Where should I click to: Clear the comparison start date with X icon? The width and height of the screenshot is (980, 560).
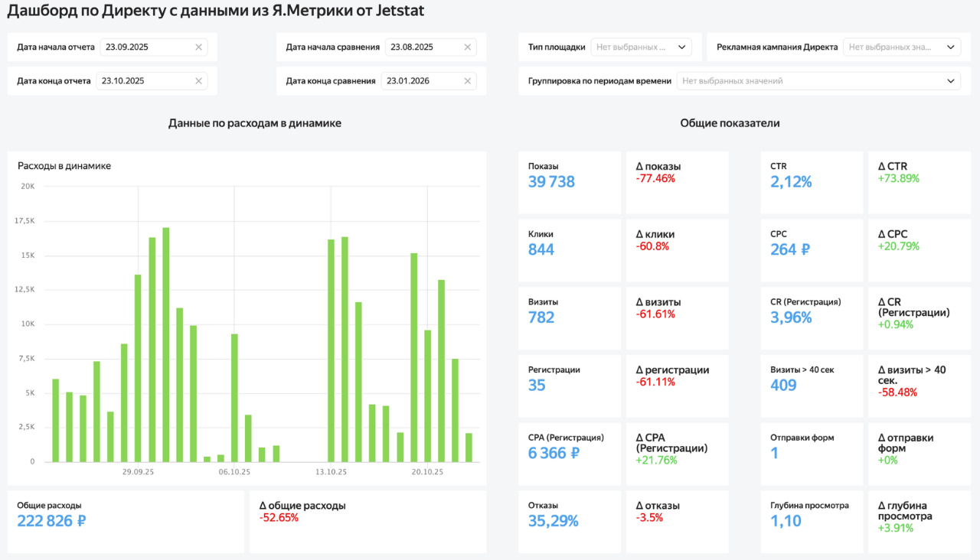click(x=467, y=47)
